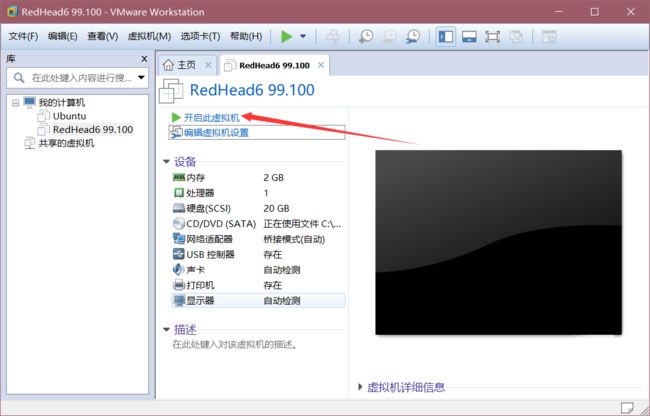The width and height of the screenshot is (650, 416).
Task: Close the 库 library panel
Action: [x=144, y=59]
